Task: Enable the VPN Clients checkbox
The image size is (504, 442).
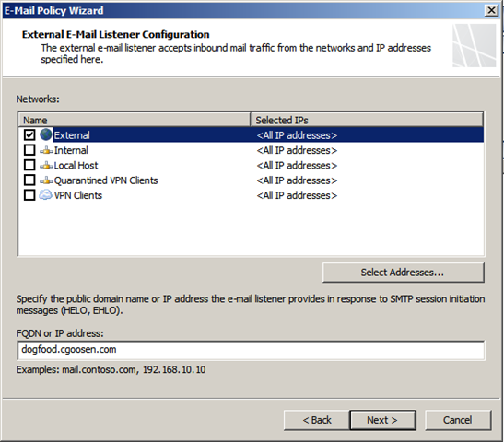Action: click(29, 195)
